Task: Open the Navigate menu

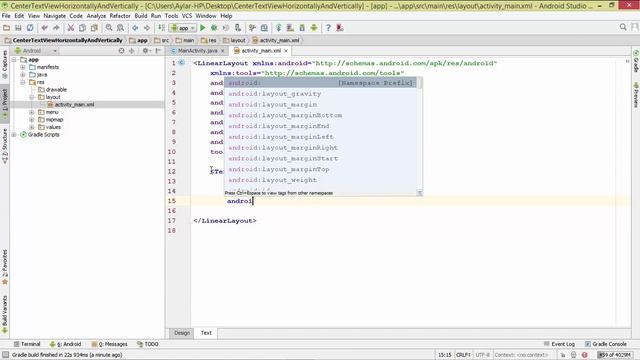Action: pyautogui.click(x=54, y=16)
